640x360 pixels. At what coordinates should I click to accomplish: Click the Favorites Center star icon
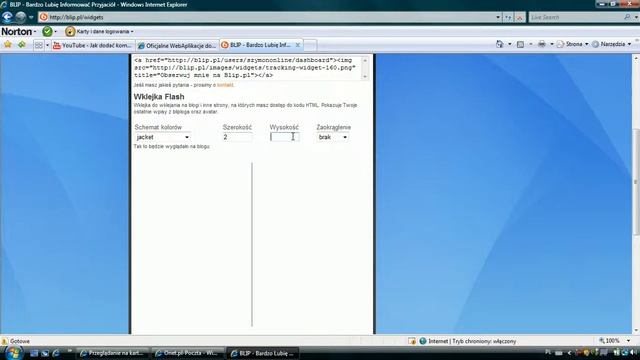(8, 44)
